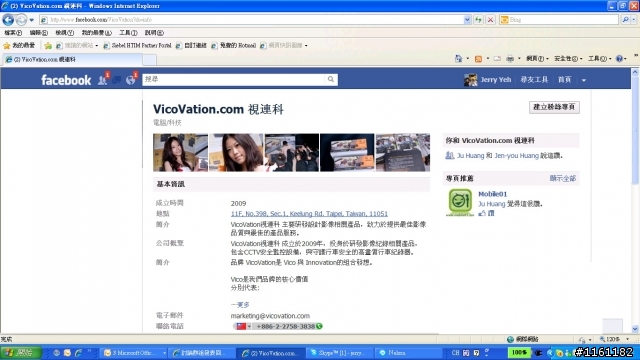640x360 pixels.
Task: Click the IE Home toolbar icon
Action: pos(458,59)
